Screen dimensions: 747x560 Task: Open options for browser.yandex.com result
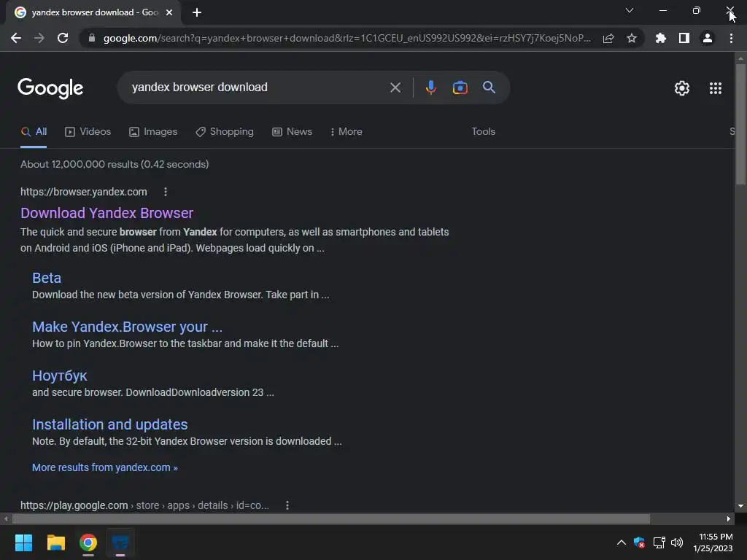(166, 192)
